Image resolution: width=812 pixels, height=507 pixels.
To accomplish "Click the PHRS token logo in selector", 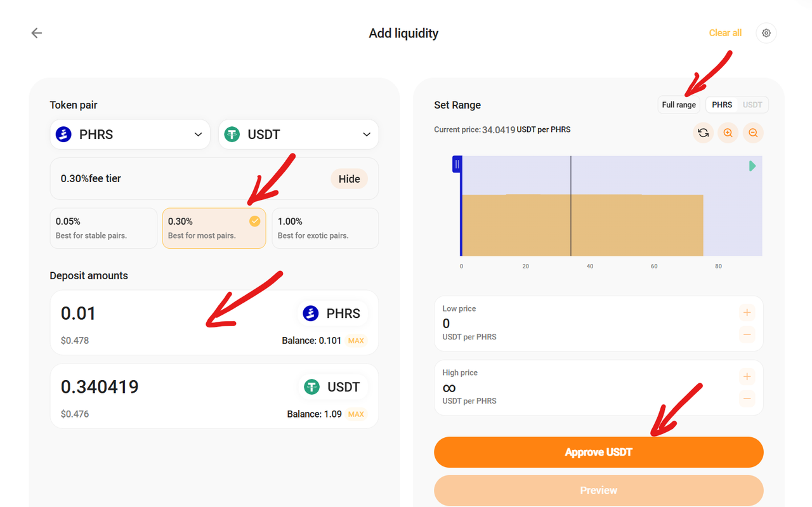I will click(63, 135).
